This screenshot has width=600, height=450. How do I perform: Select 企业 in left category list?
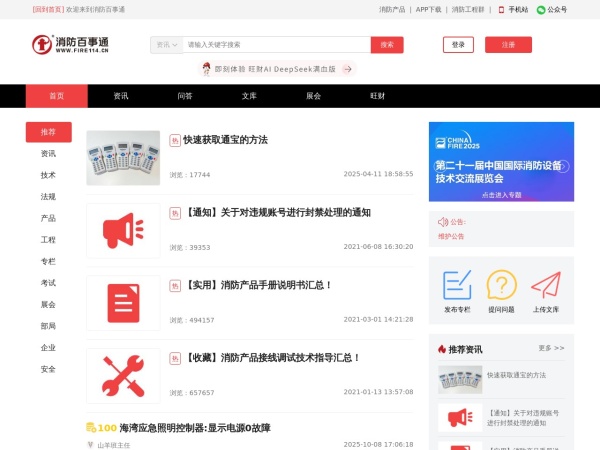pyautogui.click(x=48, y=348)
